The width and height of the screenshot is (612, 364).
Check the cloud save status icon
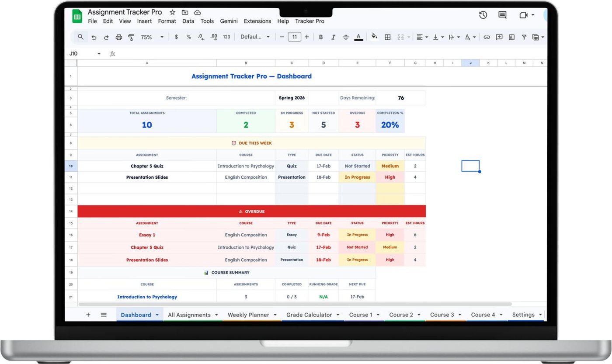(x=198, y=12)
